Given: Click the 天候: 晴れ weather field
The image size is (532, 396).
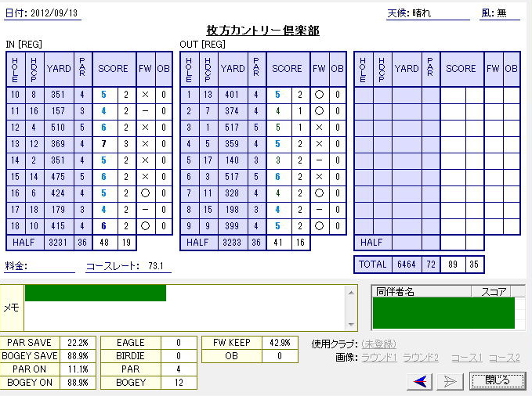Looking at the screenshot, I should coord(428,13).
